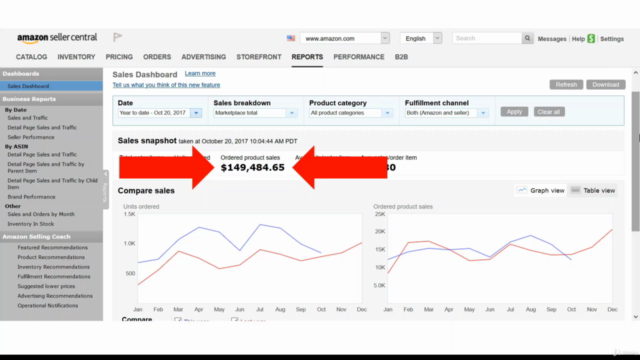Open the INVENTORY menu
Screen dimensions: 640x360
[76, 57]
